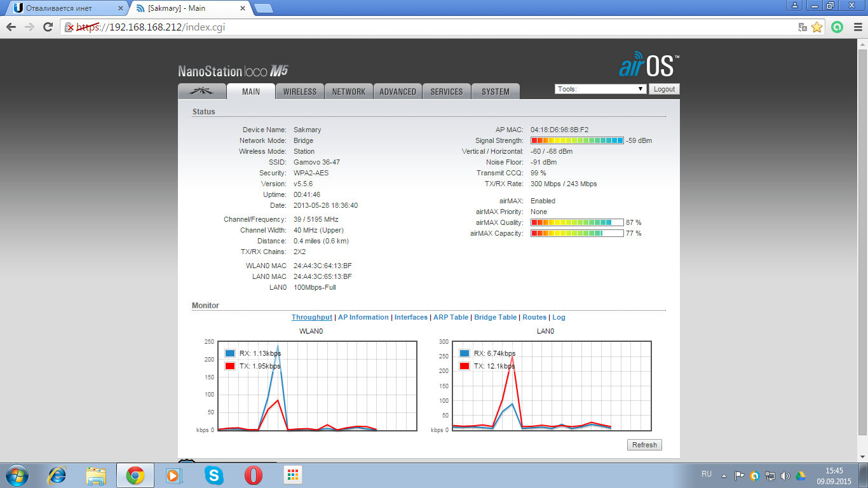This screenshot has width=868, height=488.
Task: Expand the Tools dropdown
Action: point(600,89)
